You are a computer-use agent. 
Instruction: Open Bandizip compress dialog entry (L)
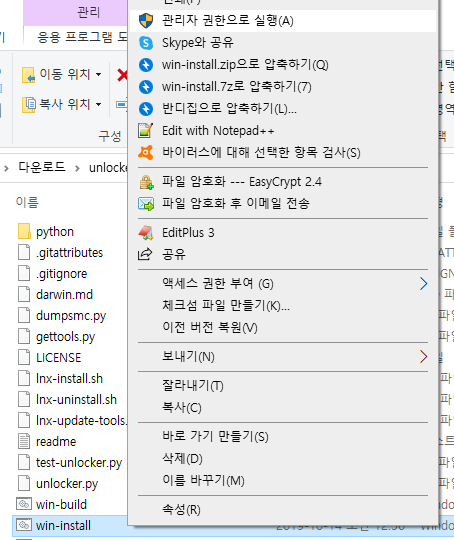[282, 109]
